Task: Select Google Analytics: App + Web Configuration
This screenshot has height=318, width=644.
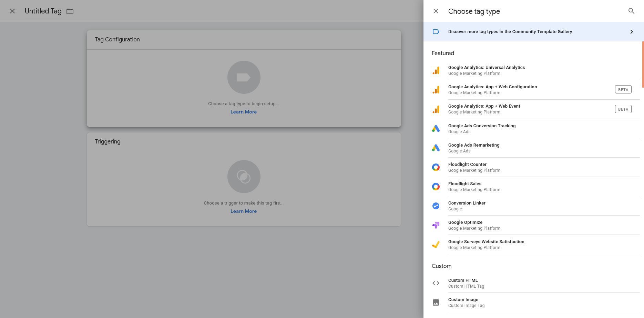Action: click(x=492, y=90)
